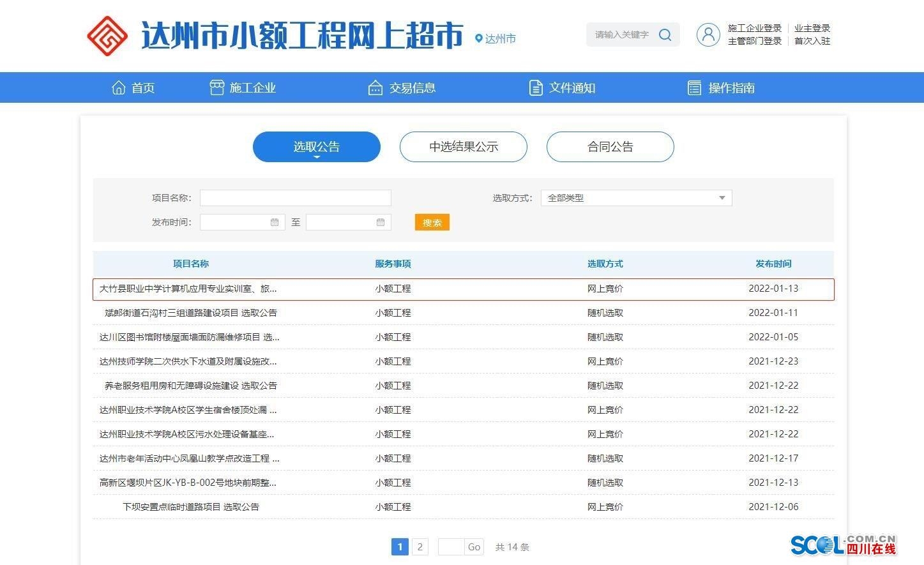The height and width of the screenshot is (565, 924).
Task: Click the 项目名称 column header
Action: [x=191, y=264]
